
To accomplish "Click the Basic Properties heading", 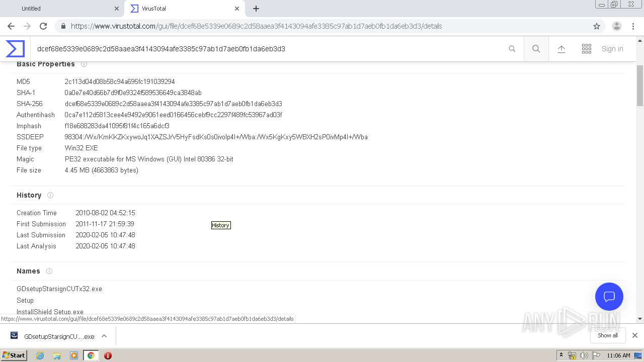I will (45, 64).
